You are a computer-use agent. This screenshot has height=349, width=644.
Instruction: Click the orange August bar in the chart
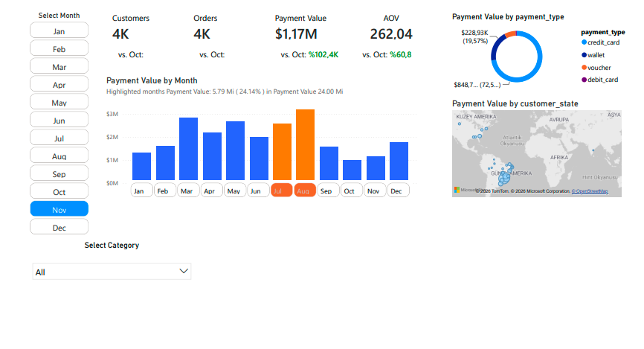[x=305, y=144]
